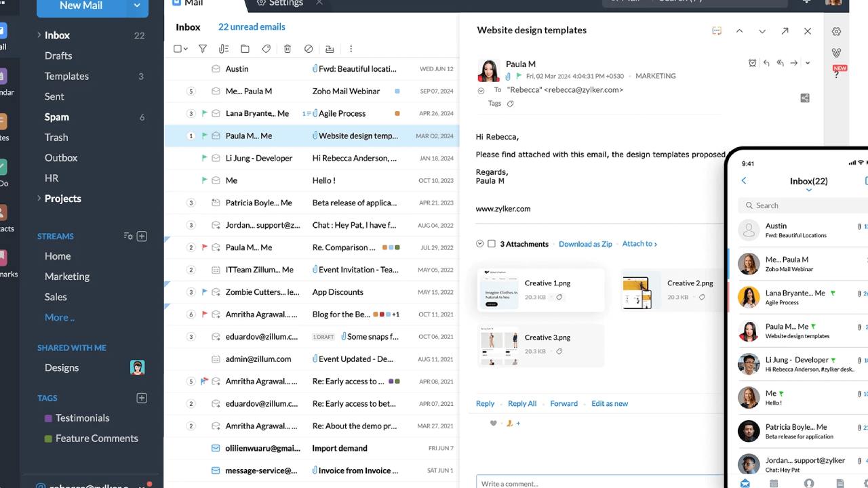Open the New Mail dropdown arrow
Image resolution: width=868 pixels, height=488 pixels.
coord(136,5)
